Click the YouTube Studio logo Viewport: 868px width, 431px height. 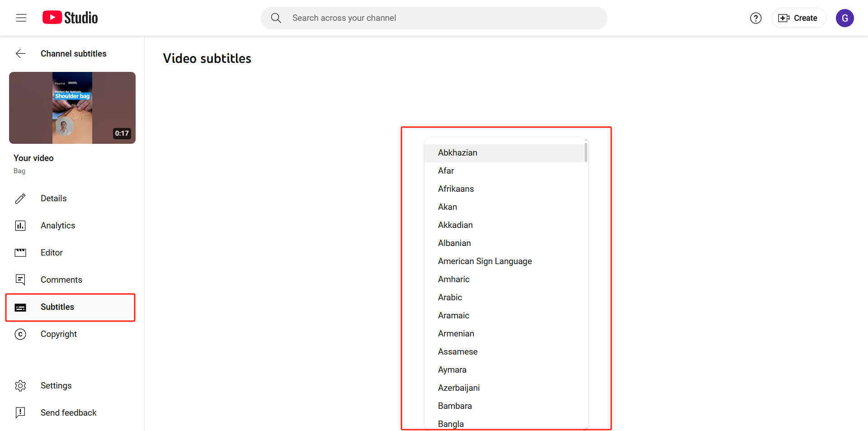(69, 17)
